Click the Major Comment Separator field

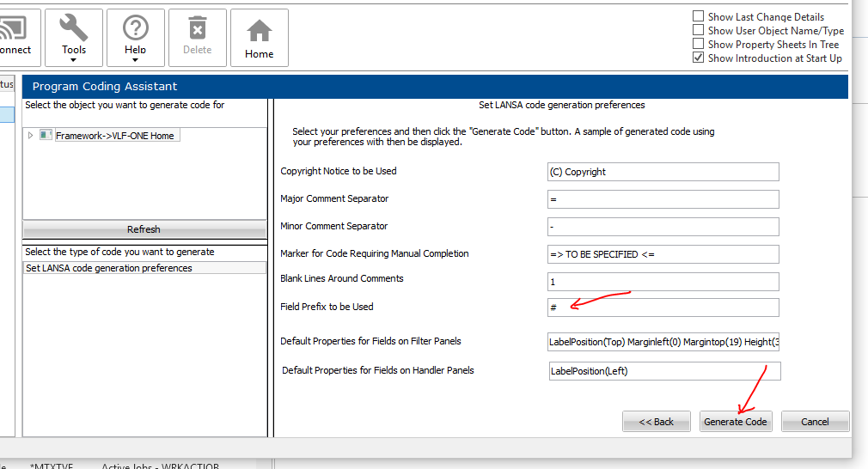[663, 199]
